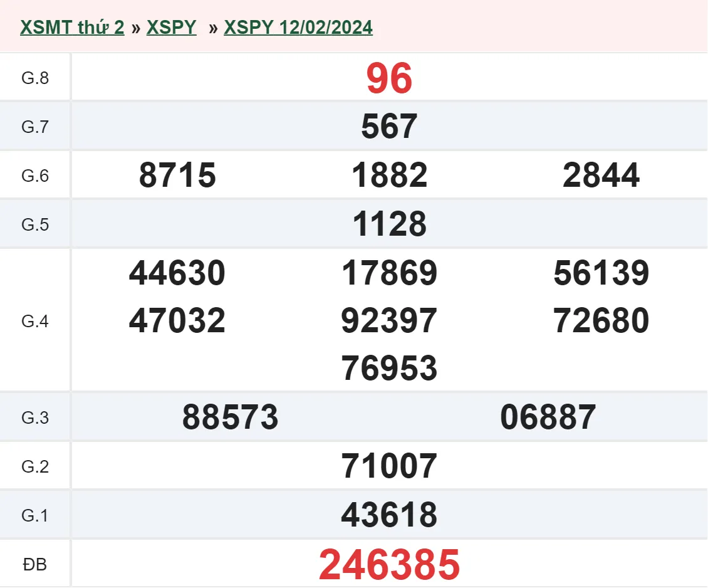Click the G.4 number 17869
The width and height of the screenshot is (708, 588).
click(389, 273)
